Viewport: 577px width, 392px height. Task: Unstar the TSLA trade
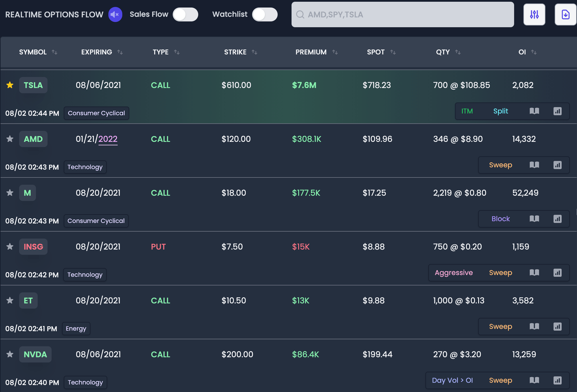[10, 85]
